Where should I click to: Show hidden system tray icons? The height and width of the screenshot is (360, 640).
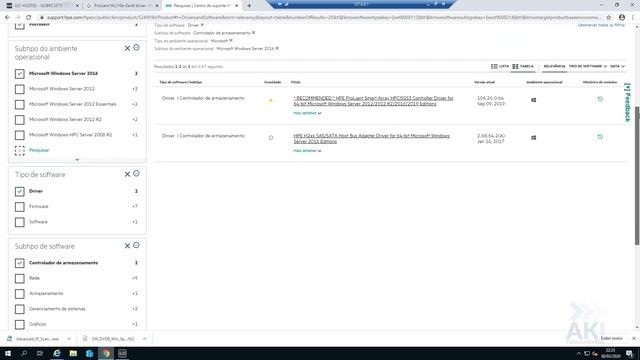tap(578, 353)
